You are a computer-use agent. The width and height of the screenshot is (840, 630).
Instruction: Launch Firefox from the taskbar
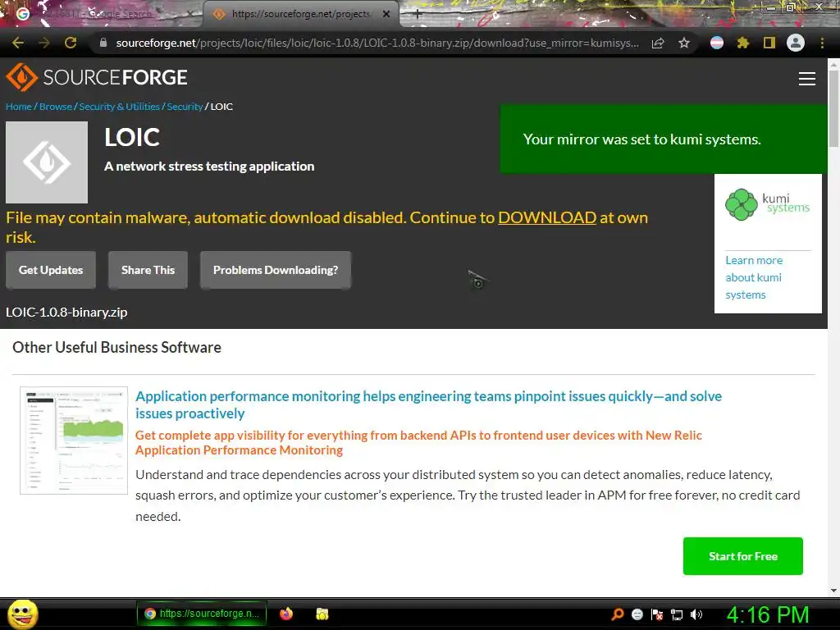click(286, 614)
